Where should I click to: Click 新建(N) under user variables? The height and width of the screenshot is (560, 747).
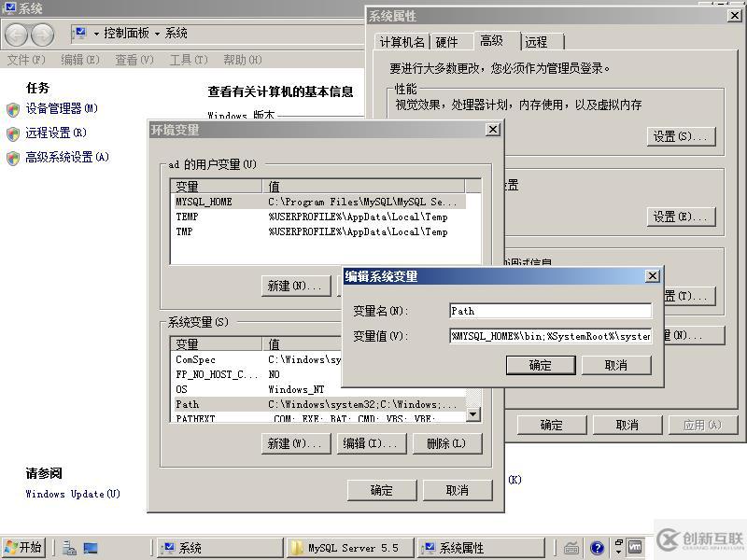coord(296,286)
